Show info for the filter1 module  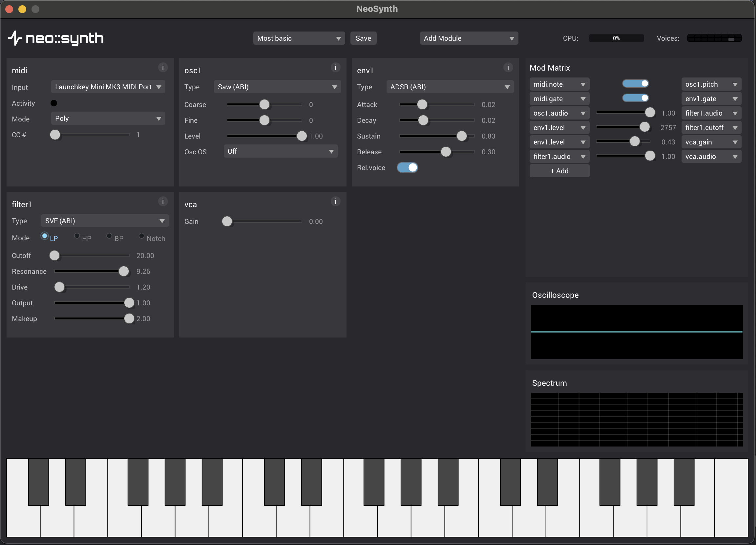point(163,202)
